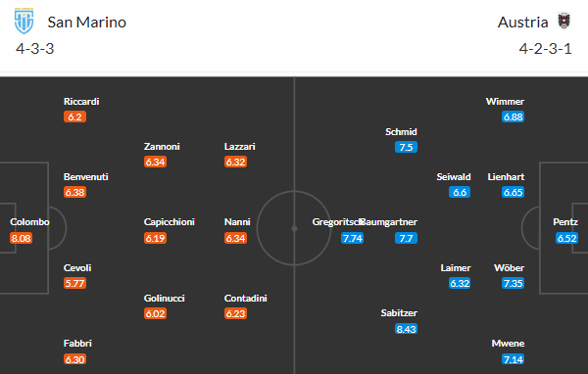Screen dimensions: 588x374
Task: Click the 4-2-3-1 formation label
Action: tap(545, 49)
